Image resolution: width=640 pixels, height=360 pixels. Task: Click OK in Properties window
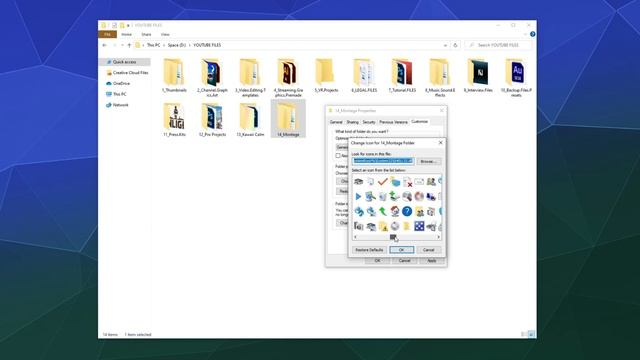[377, 261]
